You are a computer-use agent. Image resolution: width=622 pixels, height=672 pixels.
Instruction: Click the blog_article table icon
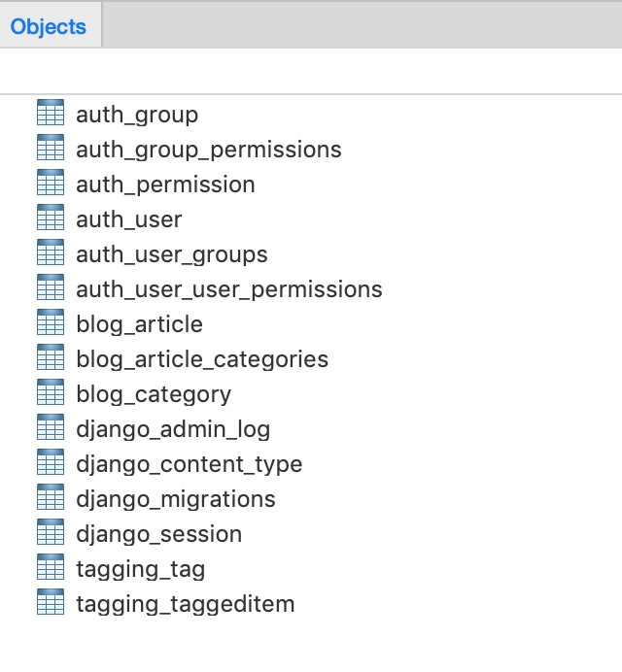(50, 324)
